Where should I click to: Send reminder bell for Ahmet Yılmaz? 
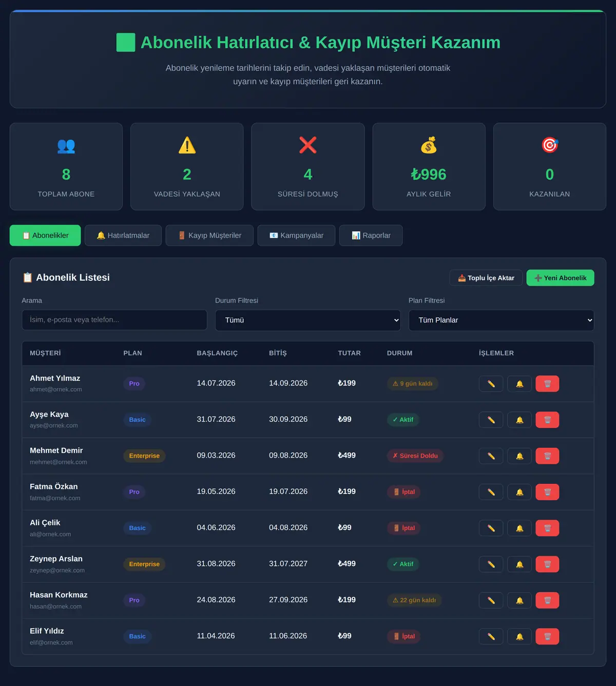pyautogui.click(x=519, y=384)
